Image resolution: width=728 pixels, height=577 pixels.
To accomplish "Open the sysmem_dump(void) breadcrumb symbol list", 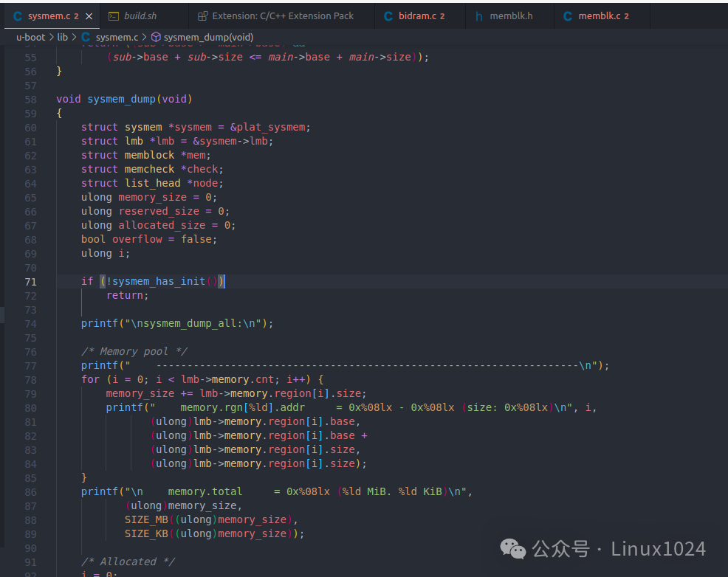I will coord(208,37).
